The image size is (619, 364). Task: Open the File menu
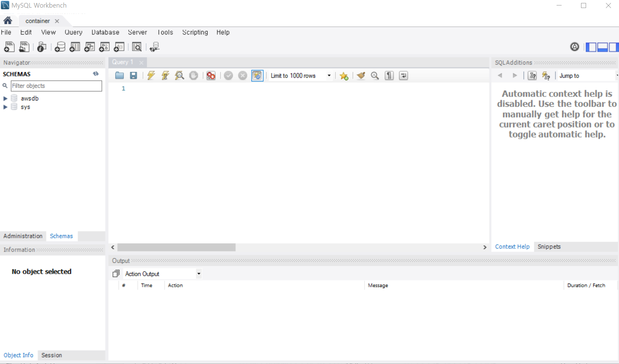tap(6, 32)
